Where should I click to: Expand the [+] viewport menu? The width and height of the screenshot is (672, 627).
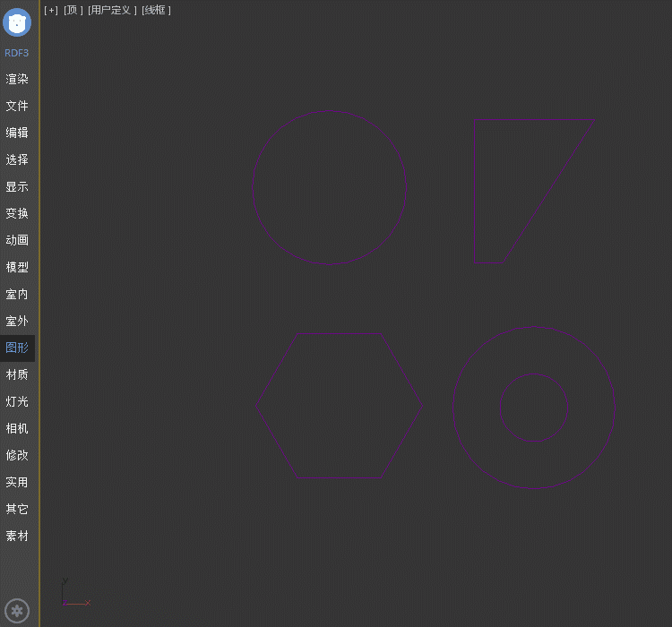point(51,10)
